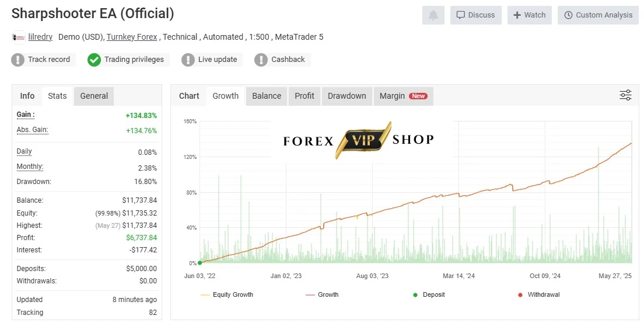Image resolution: width=644 pixels, height=326 pixels.
Task: Toggle Withdrawal legend series
Action: click(539, 295)
